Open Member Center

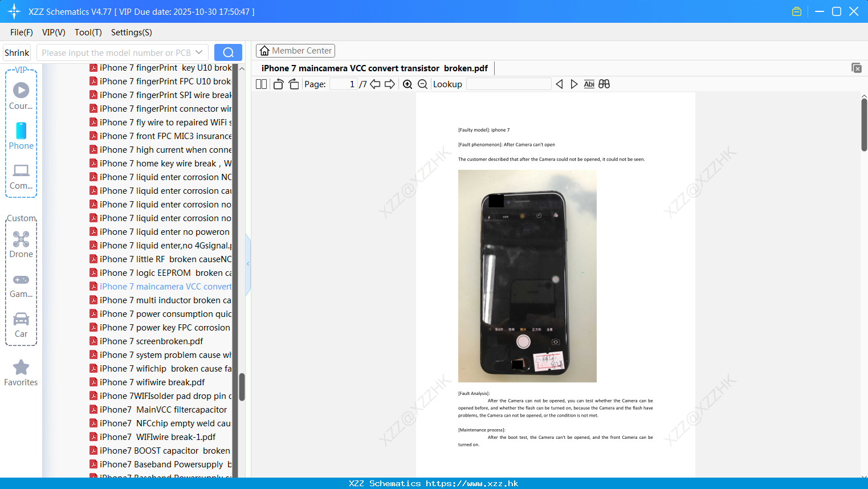[295, 51]
